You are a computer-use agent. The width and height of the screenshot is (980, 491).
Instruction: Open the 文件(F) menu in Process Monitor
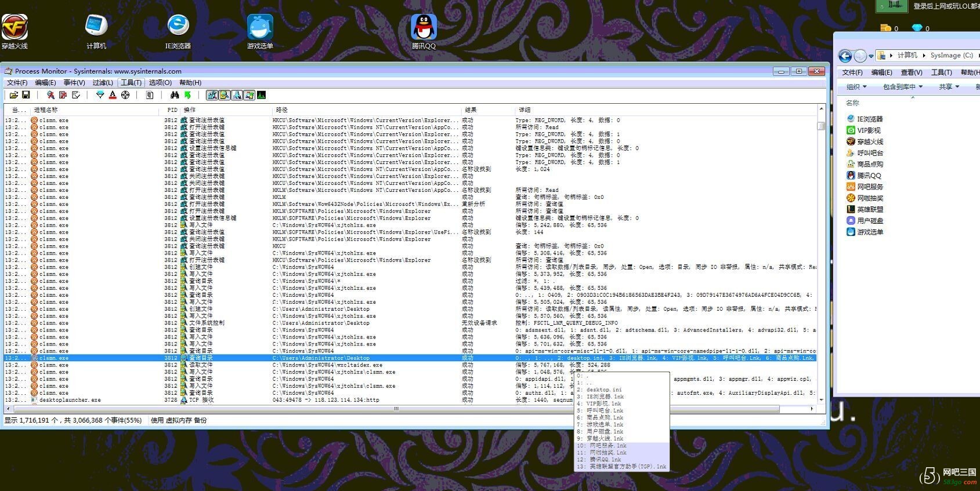click(17, 83)
